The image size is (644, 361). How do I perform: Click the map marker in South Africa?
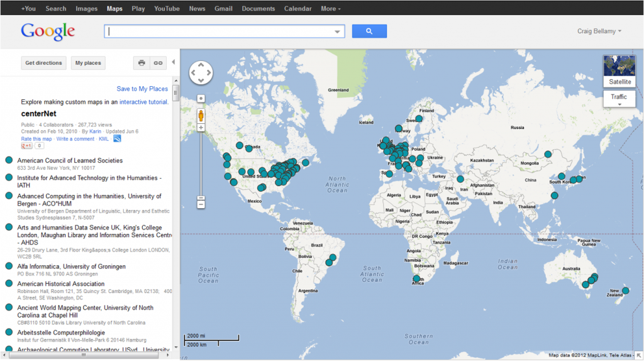click(416, 279)
